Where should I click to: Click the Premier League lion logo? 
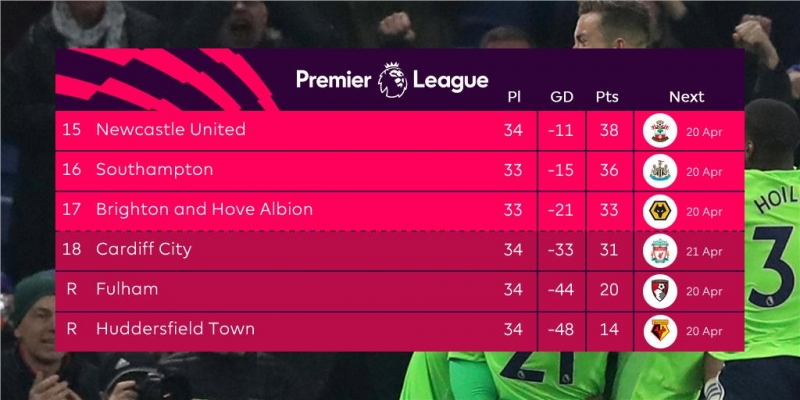tap(391, 80)
